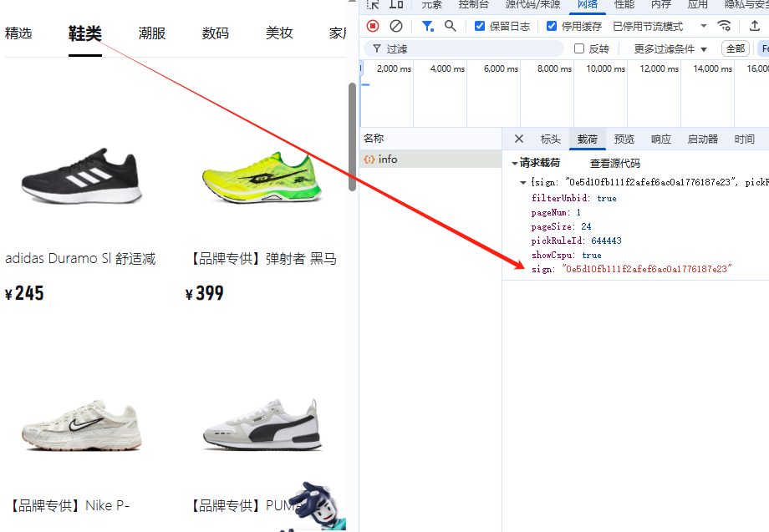The height and width of the screenshot is (532, 769).
Task: Click the sign value in the payload
Action: tap(647, 269)
